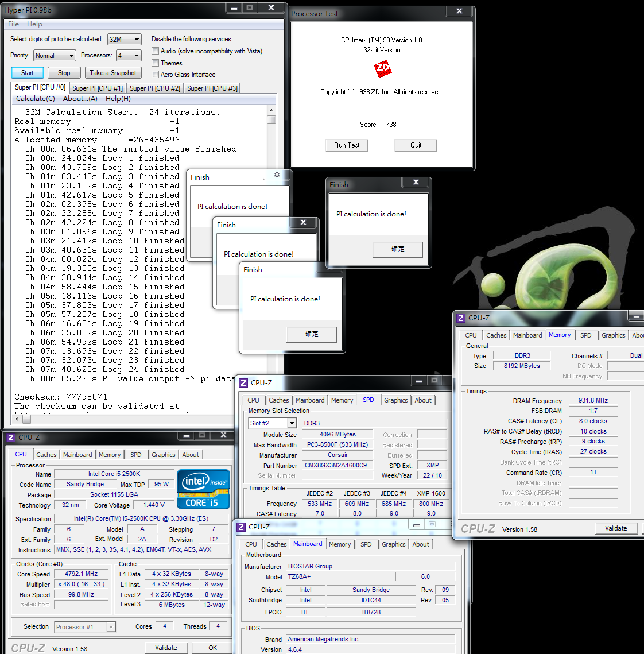Image resolution: width=644 pixels, height=654 pixels.
Task: Close the Processor Test window
Action: (459, 11)
